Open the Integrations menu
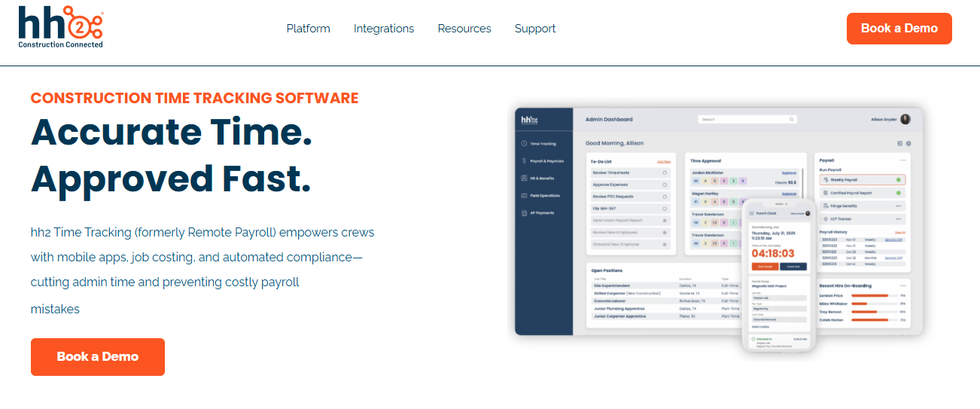Screen dimensions: 980x409 click(x=384, y=29)
